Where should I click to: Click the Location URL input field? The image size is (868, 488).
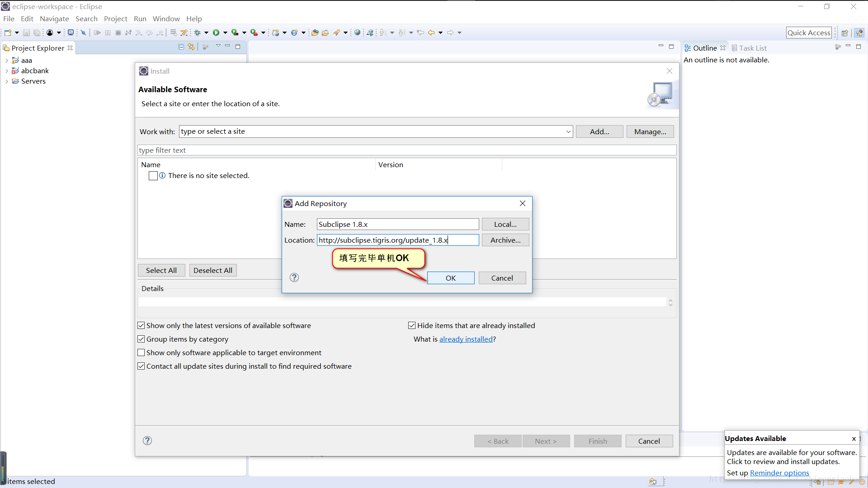pyautogui.click(x=398, y=240)
